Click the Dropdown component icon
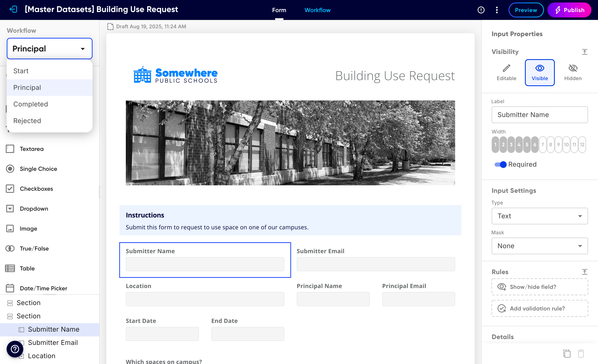Image resolution: width=598 pixels, height=364 pixels. (10, 209)
